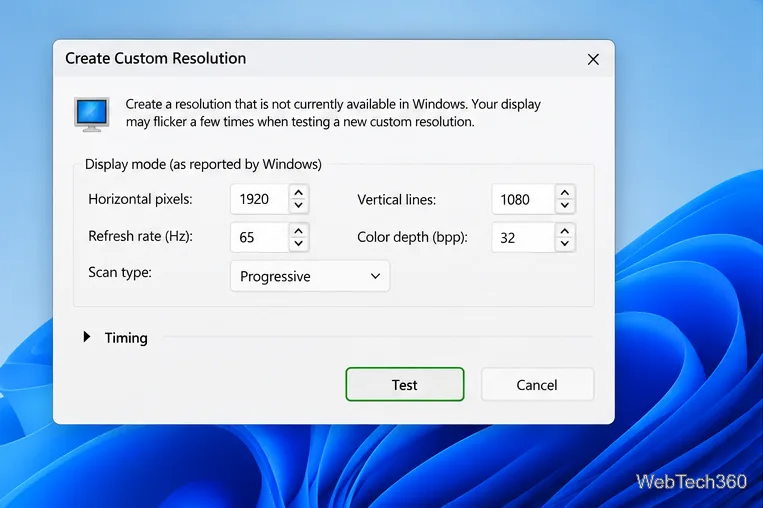This screenshot has height=508, width=763.
Task: Click the monitor icon in the dialog
Action: point(91,114)
